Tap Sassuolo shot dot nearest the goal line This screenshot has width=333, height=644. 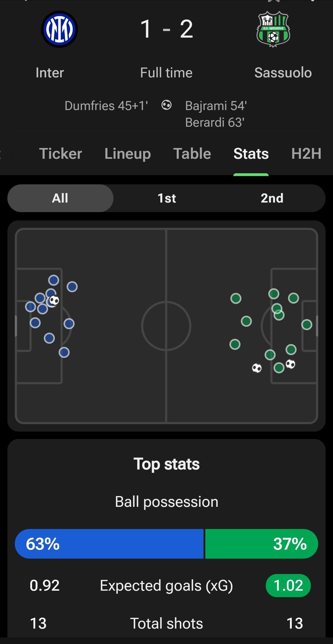[307, 325]
